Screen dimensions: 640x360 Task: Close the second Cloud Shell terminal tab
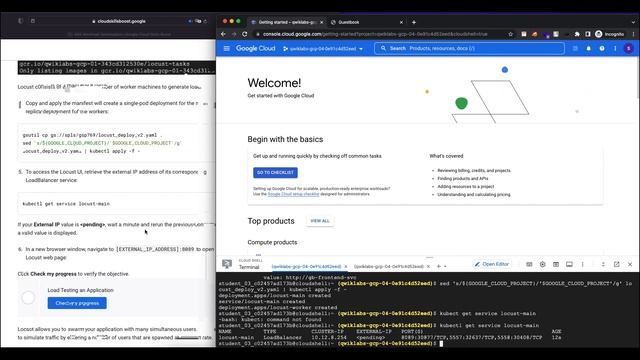428,267
